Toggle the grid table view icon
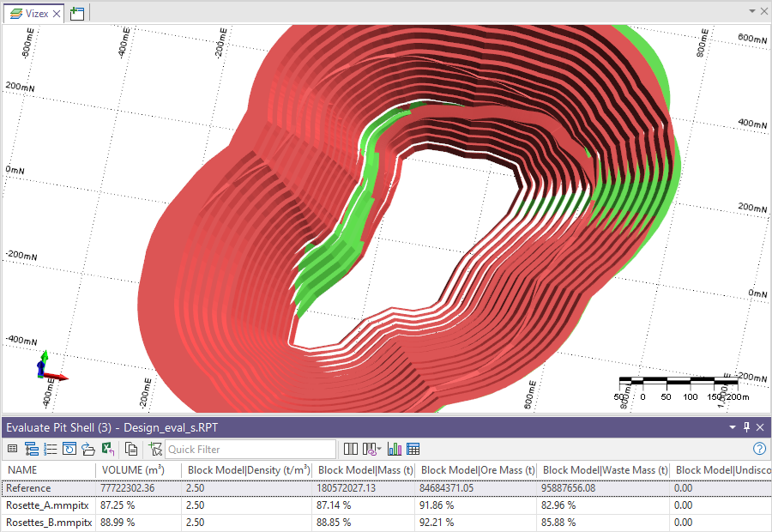This screenshot has height=532, width=772. click(413, 449)
